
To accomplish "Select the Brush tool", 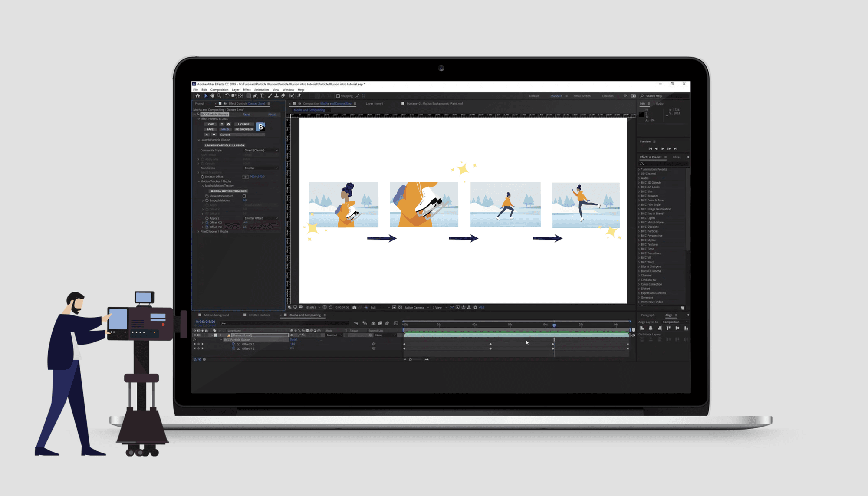I will [270, 96].
